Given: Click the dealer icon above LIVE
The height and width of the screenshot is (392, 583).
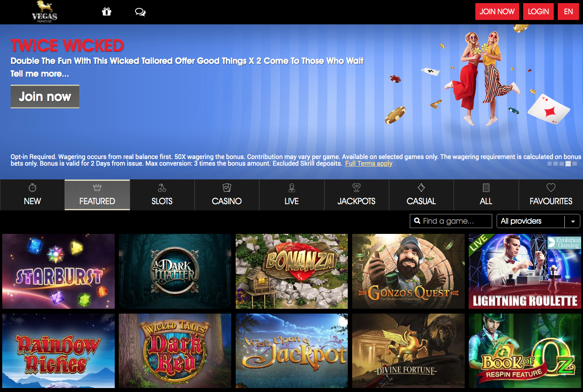Looking at the screenshot, I should pos(291,188).
